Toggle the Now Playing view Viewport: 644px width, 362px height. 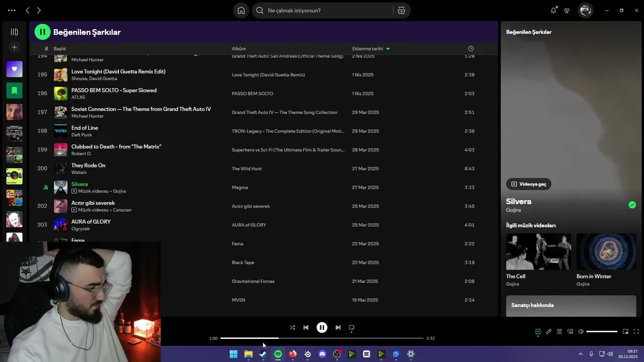pos(538,331)
